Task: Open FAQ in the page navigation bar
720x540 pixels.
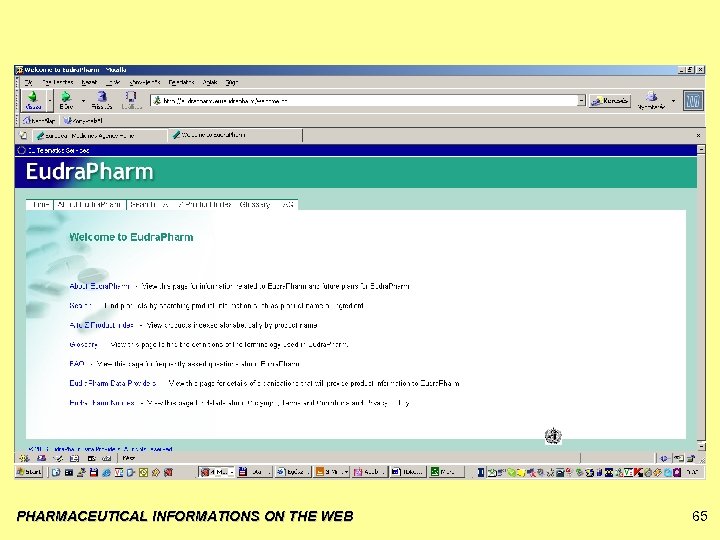Action: (x=287, y=205)
